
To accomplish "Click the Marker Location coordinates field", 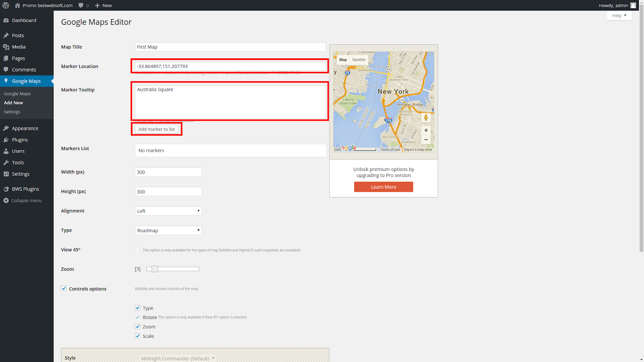I will 230,66.
